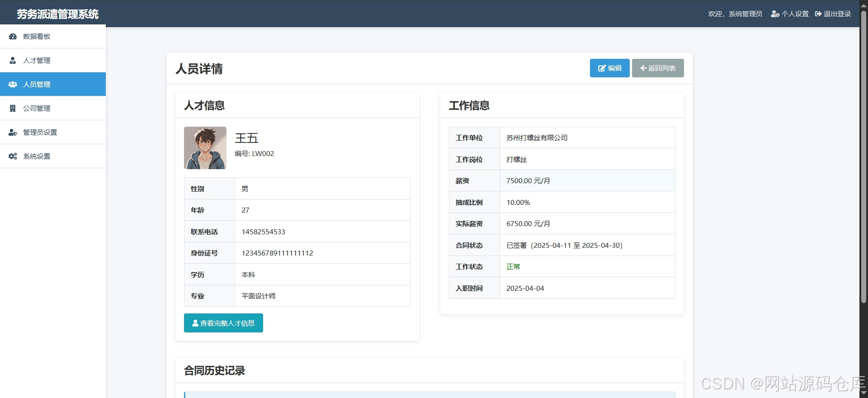Click the group icon beside 人员管理
This screenshot has height=398, width=868.
pyautogui.click(x=13, y=84)
